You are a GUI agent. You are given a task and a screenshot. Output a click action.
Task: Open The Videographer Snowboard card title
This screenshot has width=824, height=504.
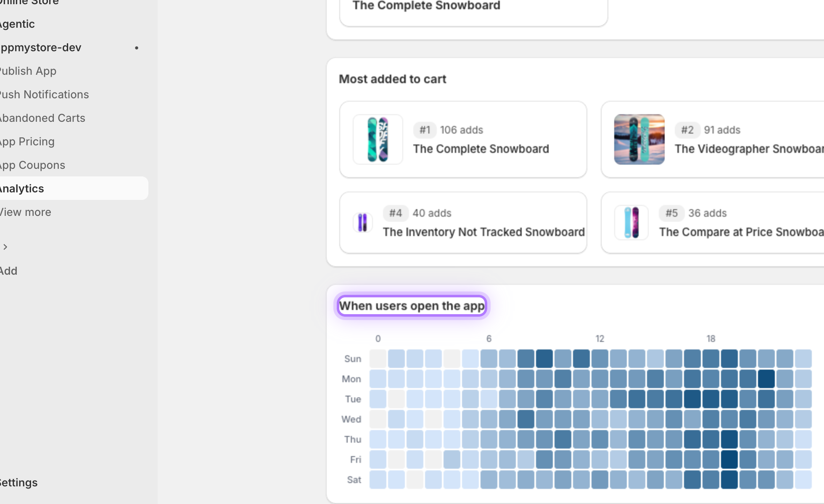pos(749,149)
